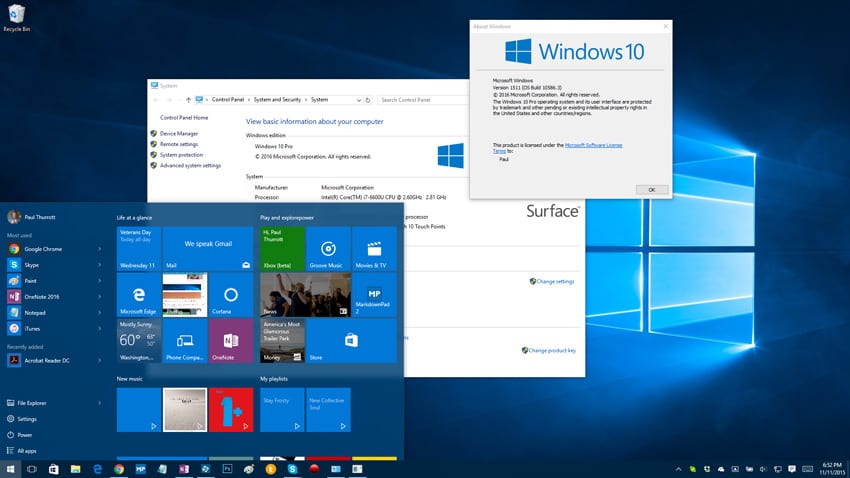850x478 pixels.
Task: Expand Acrobat Reader DC jump list arrow
Action: [100, 360]
